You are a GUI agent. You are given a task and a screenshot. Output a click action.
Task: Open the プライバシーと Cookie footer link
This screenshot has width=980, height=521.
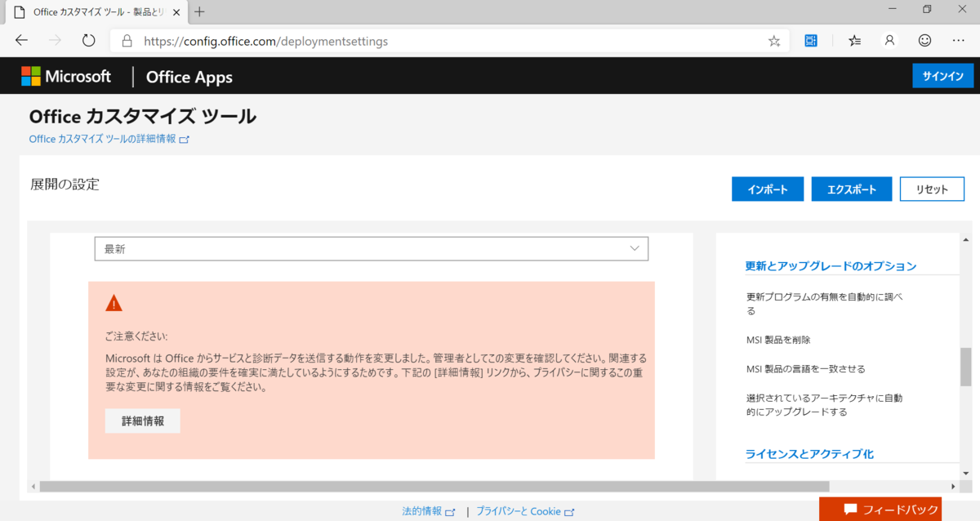[525, 511]
